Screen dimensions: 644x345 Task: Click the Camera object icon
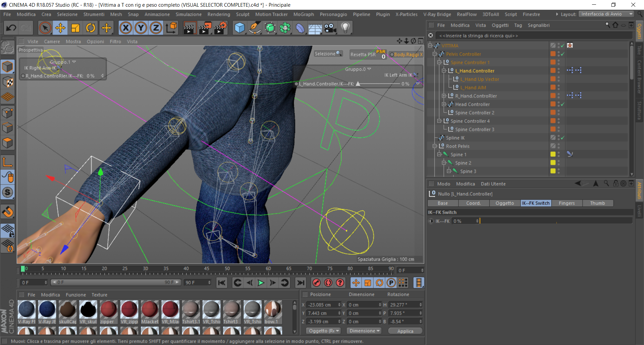(330, 28)
